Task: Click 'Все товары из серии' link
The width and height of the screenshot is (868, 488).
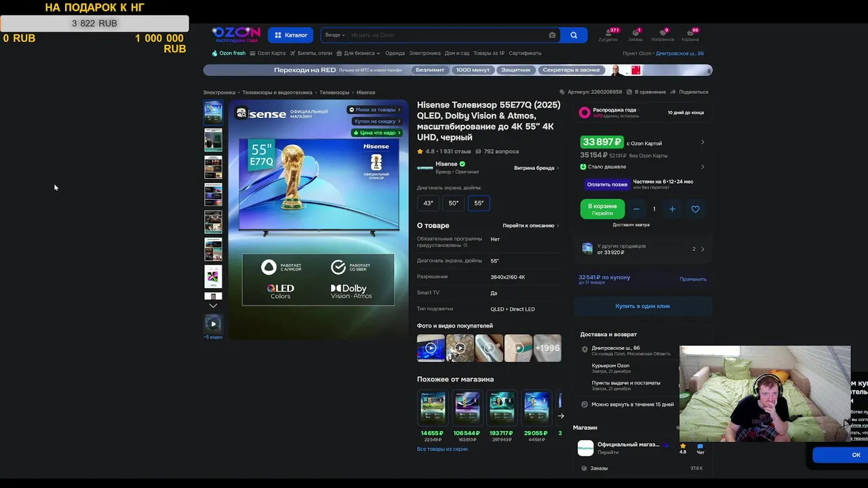Action: point(442,449)
